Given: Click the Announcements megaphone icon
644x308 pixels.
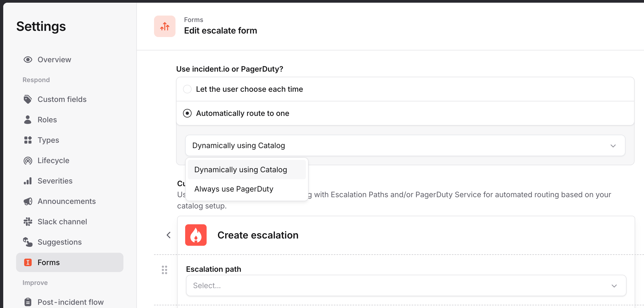Looking at the screenshot, I should click(28, 201).
